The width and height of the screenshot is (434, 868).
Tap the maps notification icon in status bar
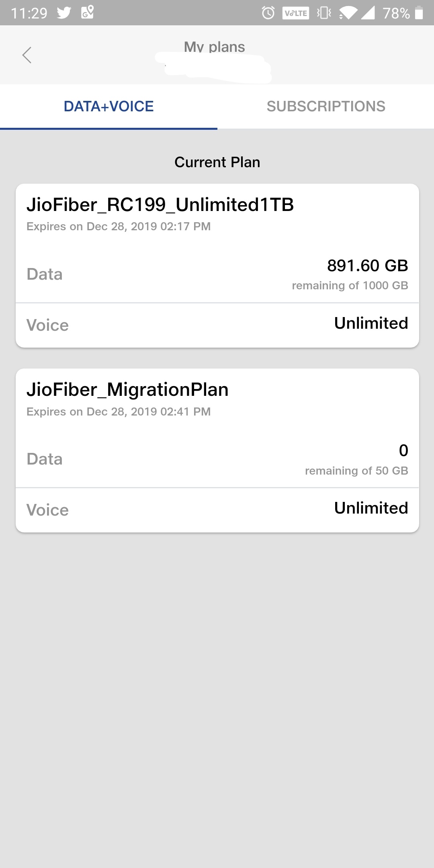point(88,12)
